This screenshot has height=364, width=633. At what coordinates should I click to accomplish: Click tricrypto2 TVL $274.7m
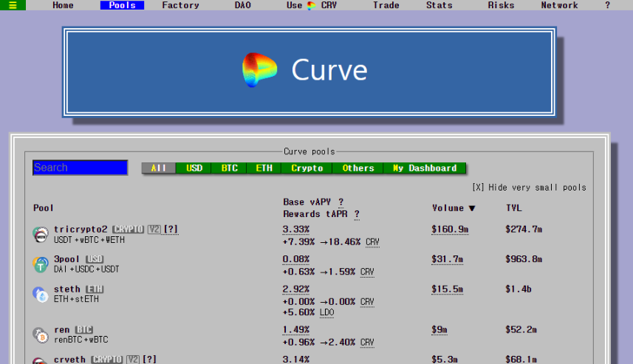point(524,229)
